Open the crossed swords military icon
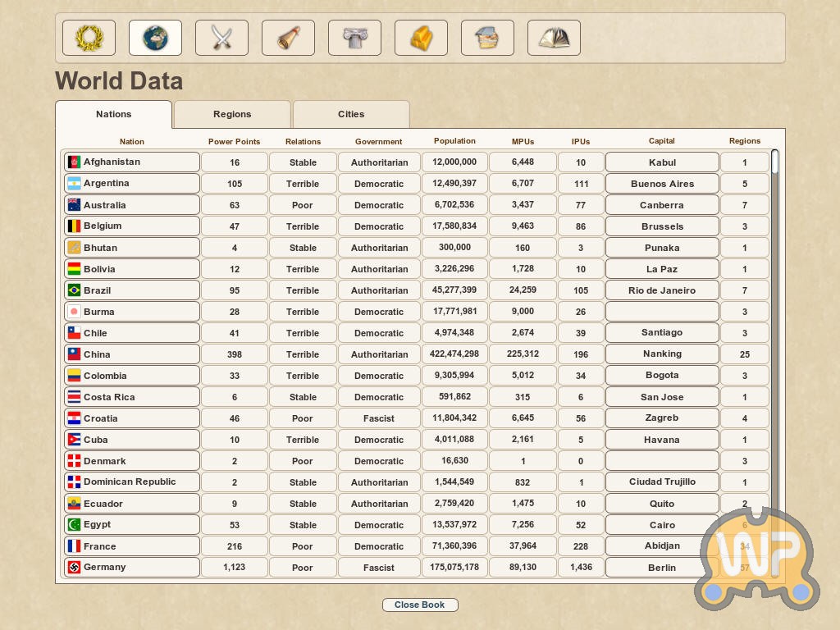The image size is (840, 630). point(221,38)
